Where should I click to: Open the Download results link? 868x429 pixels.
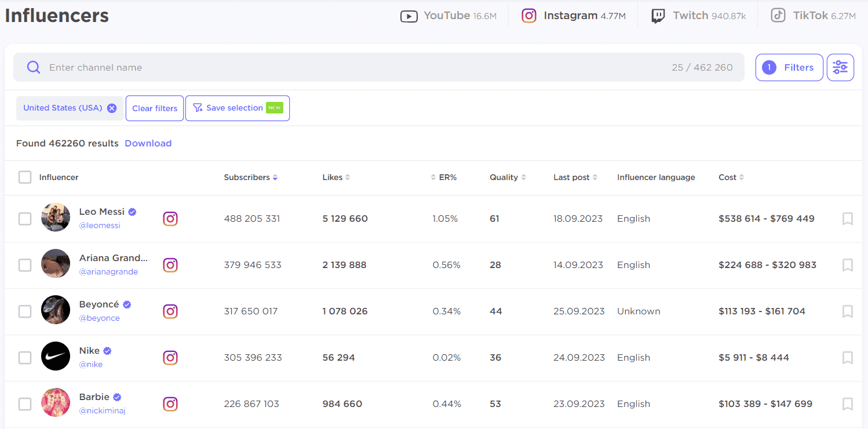click(148, 143)
